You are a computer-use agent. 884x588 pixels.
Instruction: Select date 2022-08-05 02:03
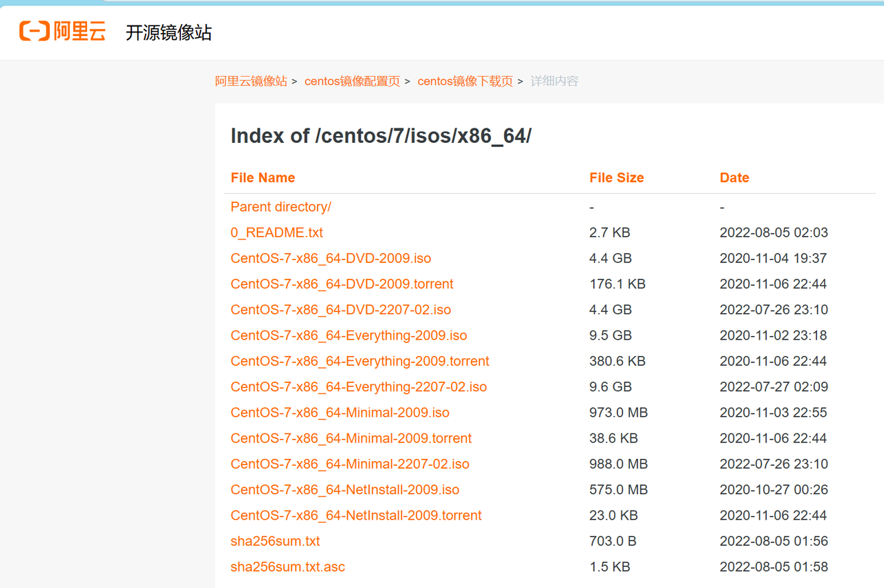(773, 233)
